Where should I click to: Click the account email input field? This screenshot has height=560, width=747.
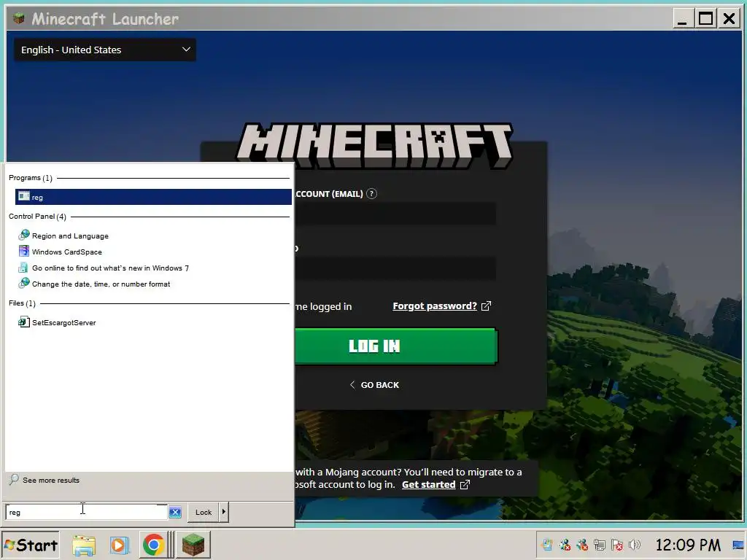coord(395,214)
